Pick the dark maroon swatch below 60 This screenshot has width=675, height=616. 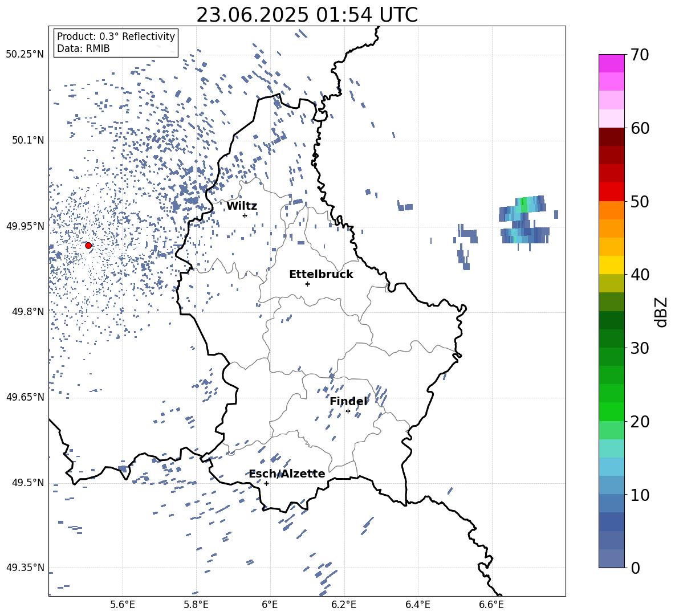pyautogui.click(x=611, y=137)
